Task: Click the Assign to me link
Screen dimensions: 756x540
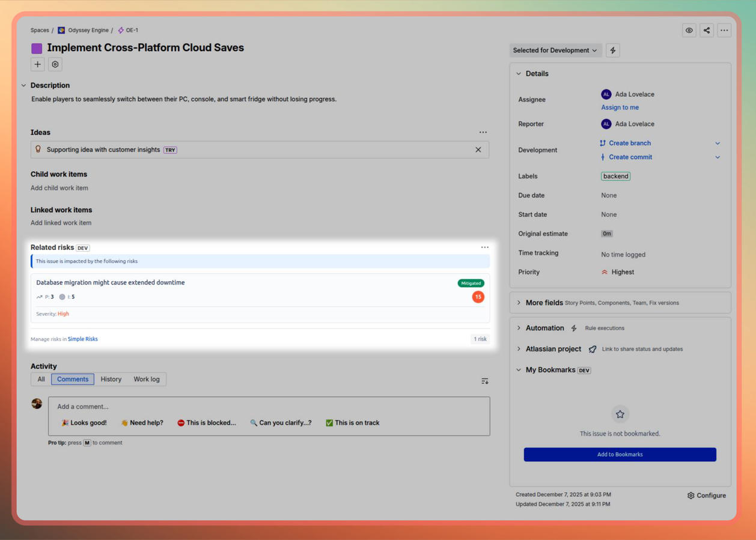Action: [620, 107]
